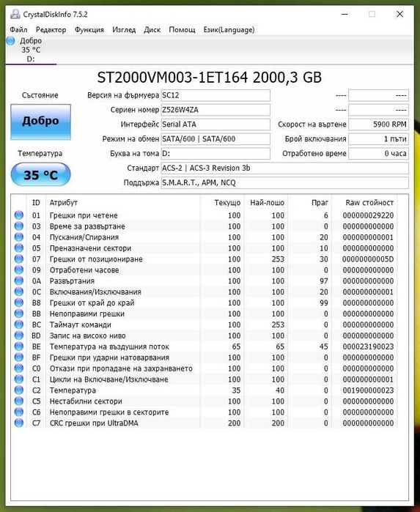The image size is (420, 512).
Task: Click status orb for attribute 05 Преназначени сектори
Action: point(19,248)
